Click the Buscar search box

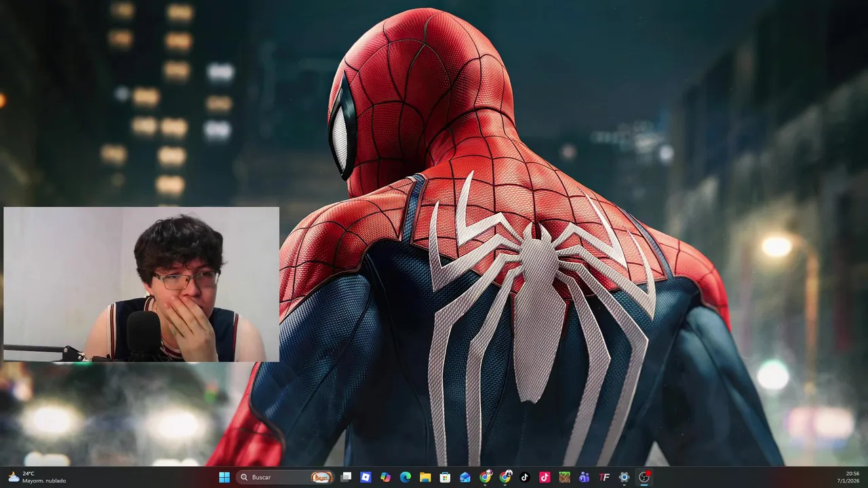[x=285, y=477]
